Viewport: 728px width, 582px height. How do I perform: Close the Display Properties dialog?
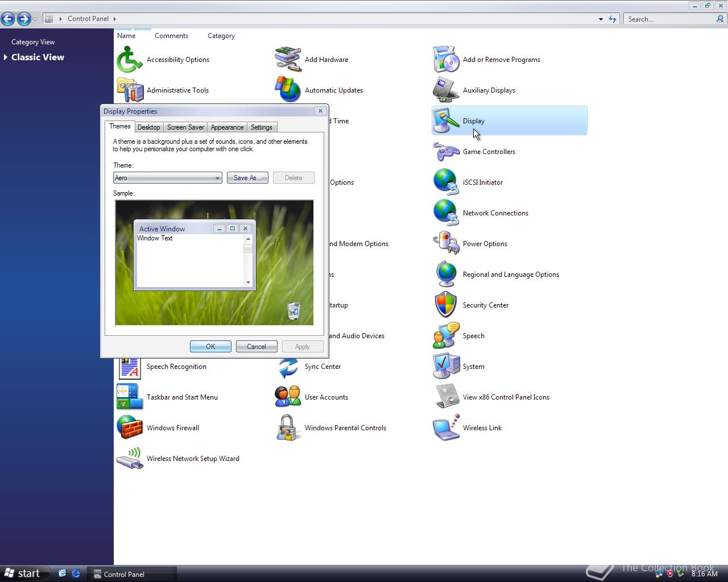(320, 111)
